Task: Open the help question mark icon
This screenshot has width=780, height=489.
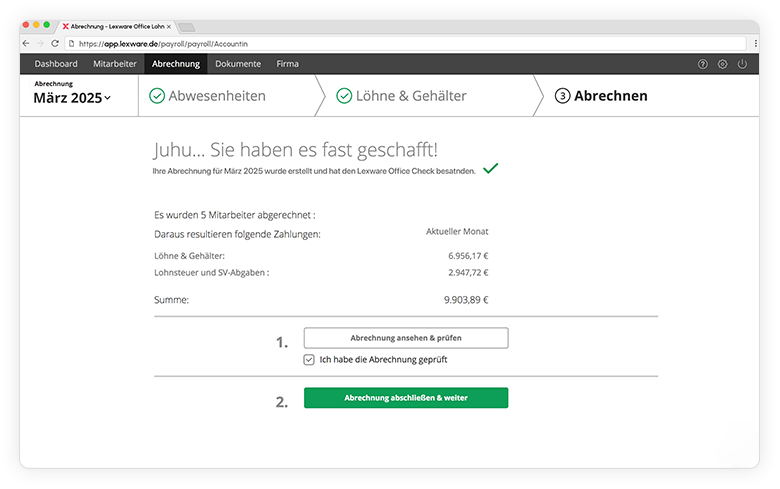Action: pos(703,64)
